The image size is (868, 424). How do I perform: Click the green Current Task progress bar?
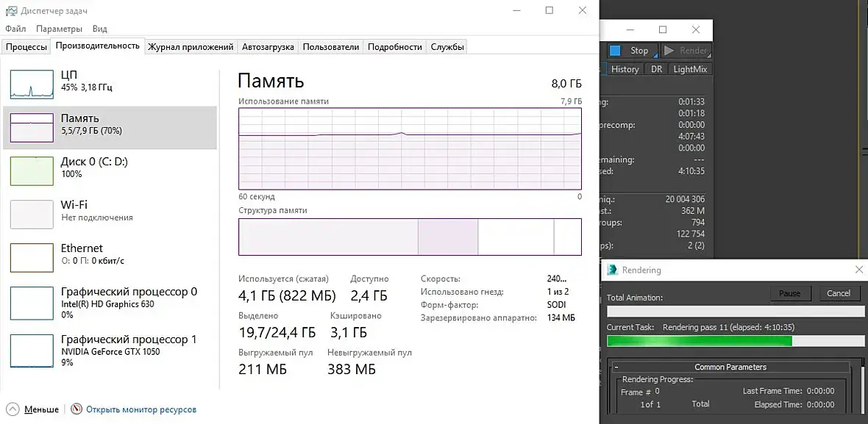tap(699, 341)
